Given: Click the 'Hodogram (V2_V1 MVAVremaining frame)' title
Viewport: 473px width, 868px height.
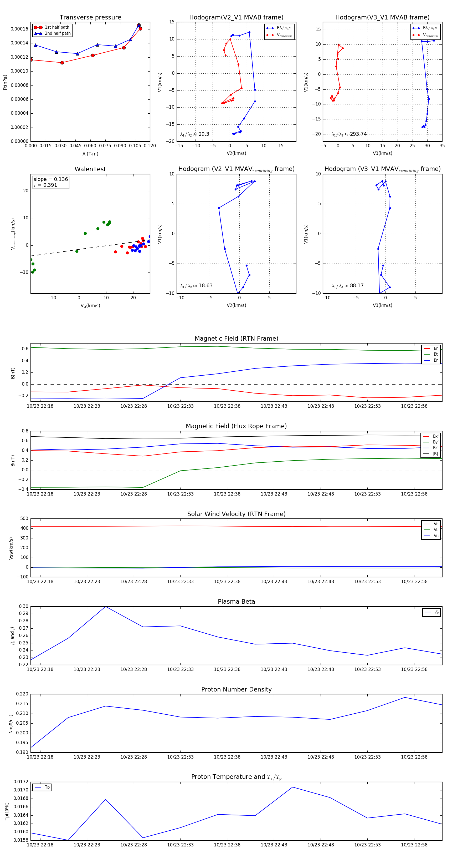Looking at the screenshot, I should click(236, 169).
